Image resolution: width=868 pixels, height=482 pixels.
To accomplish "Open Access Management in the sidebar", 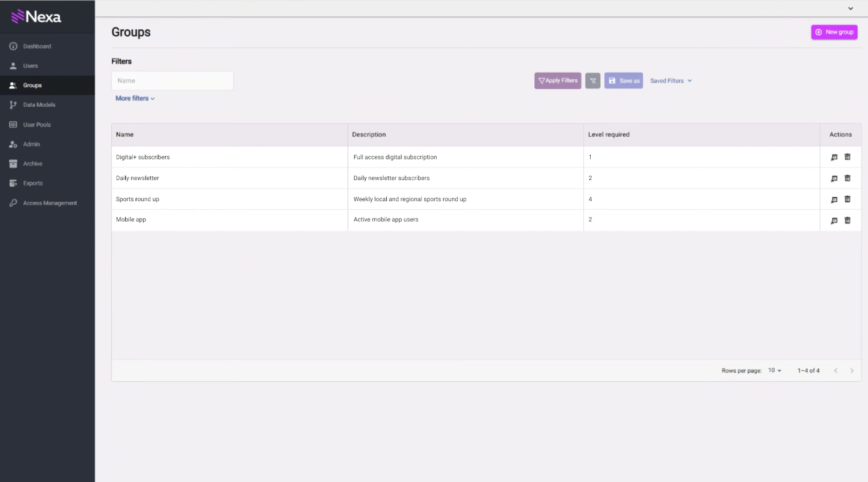I will tap(50, 203).
